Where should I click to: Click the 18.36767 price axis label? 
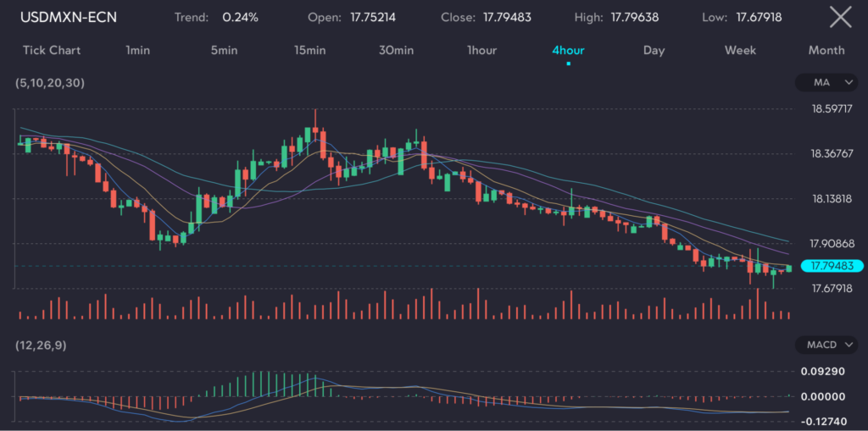point(832,154)
